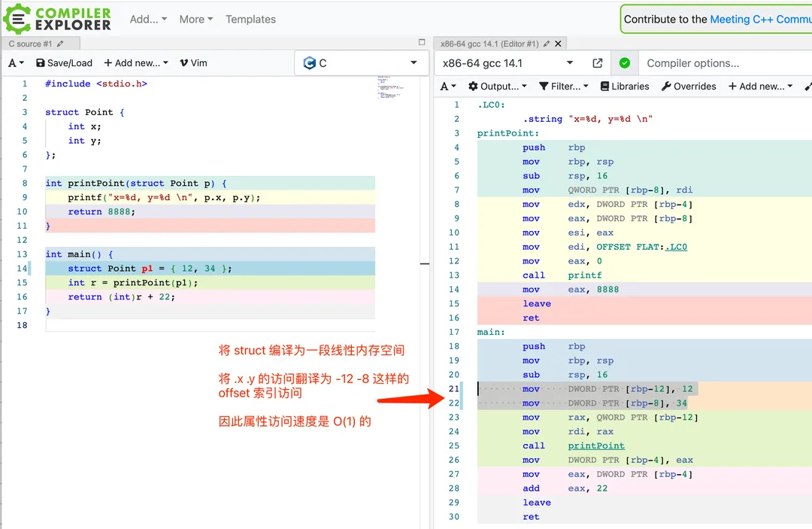The width and height of the screenshot is (812, 529).
Task: Click Save/Load in the editor toolbar
Action: click(65, 63)
